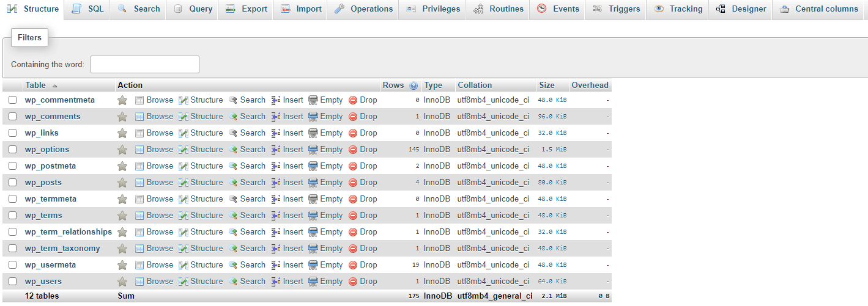
Task: Click the Rows column help icon
Action: point(414,86)
